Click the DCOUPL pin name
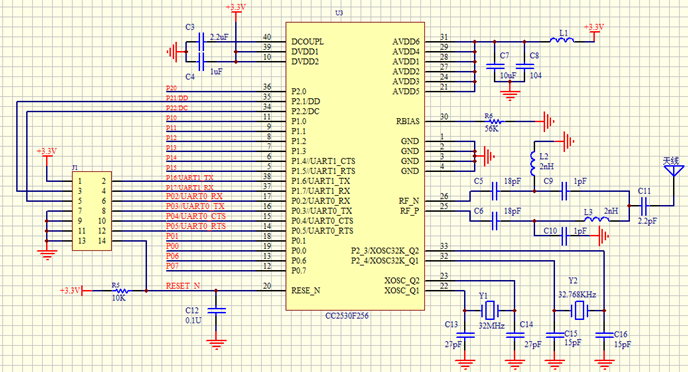 coord(308,42)
